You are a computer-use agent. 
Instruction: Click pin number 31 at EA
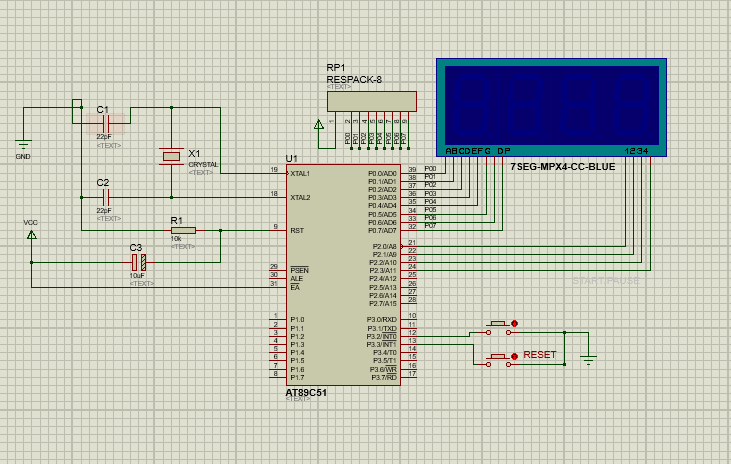pyautogui.click(x=274, y=284)
